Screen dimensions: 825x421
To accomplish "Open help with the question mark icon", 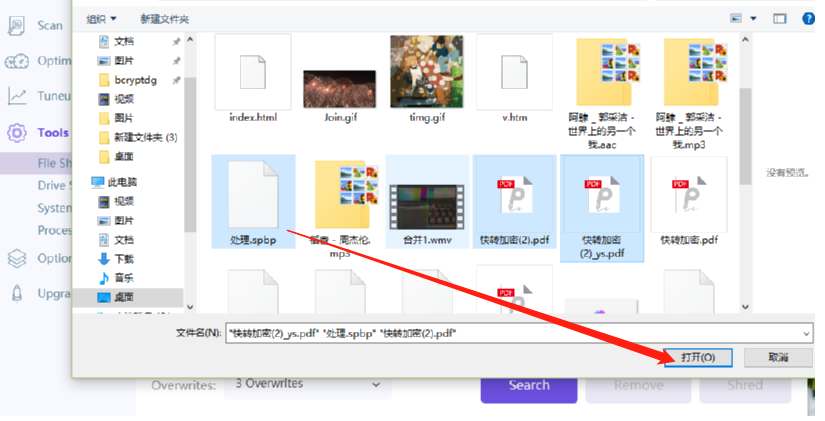I will [x=808, y=18].
